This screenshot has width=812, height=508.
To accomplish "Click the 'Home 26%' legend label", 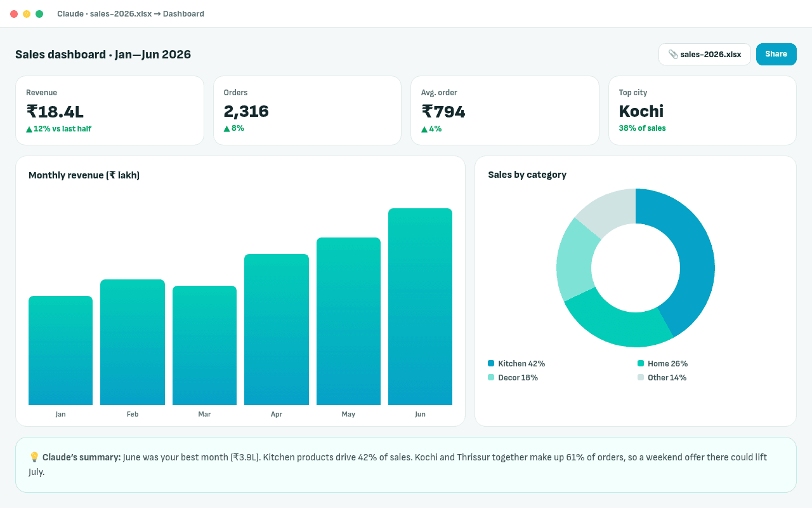I will [x=667, y=364].
